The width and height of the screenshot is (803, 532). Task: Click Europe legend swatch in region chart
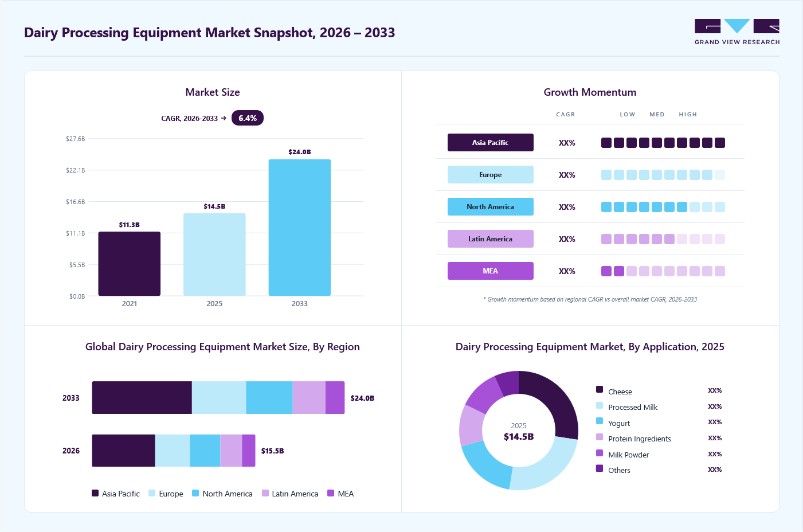152,493
